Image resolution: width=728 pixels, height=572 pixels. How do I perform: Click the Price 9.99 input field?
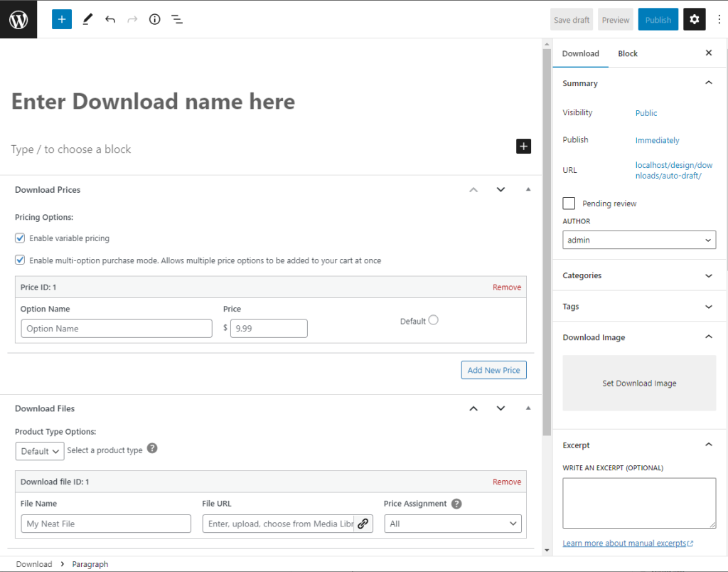coord(269,329)
